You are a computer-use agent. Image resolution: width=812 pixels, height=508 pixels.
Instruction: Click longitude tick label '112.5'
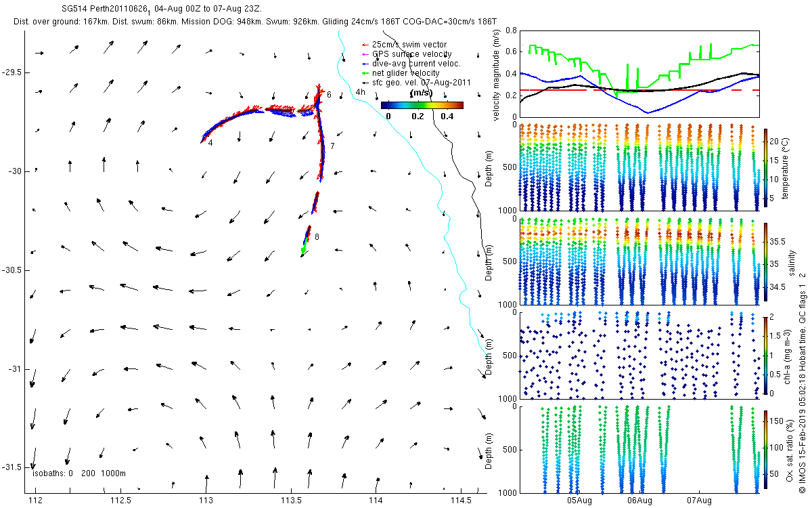[121, 501]
